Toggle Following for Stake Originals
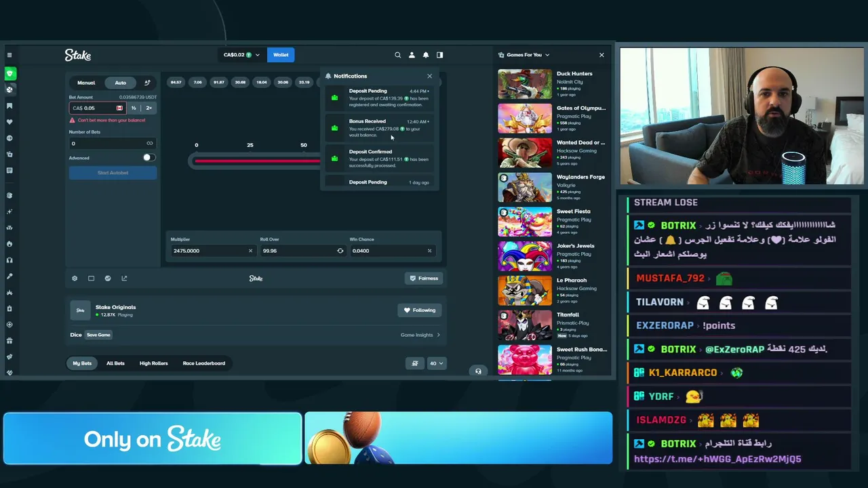Image resolution: width=868 pixels, height=488 pixels. pyautogui.click(x=420, y=310)
